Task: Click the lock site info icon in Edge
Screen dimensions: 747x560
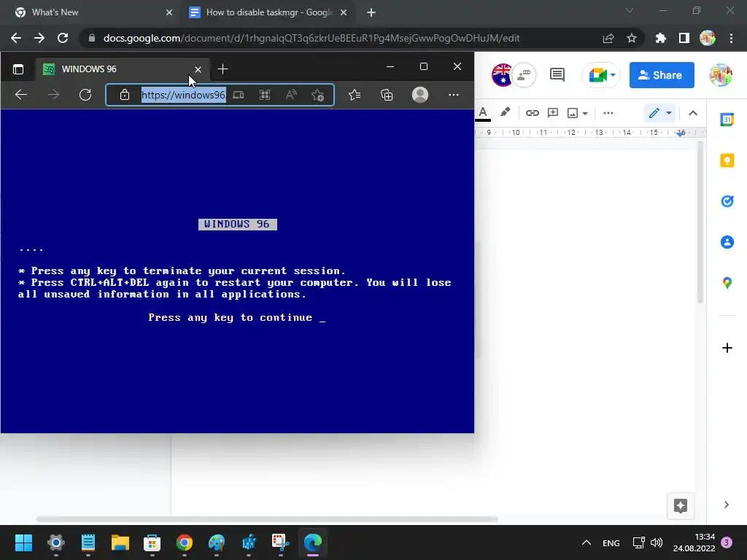Action: (124, 95)
